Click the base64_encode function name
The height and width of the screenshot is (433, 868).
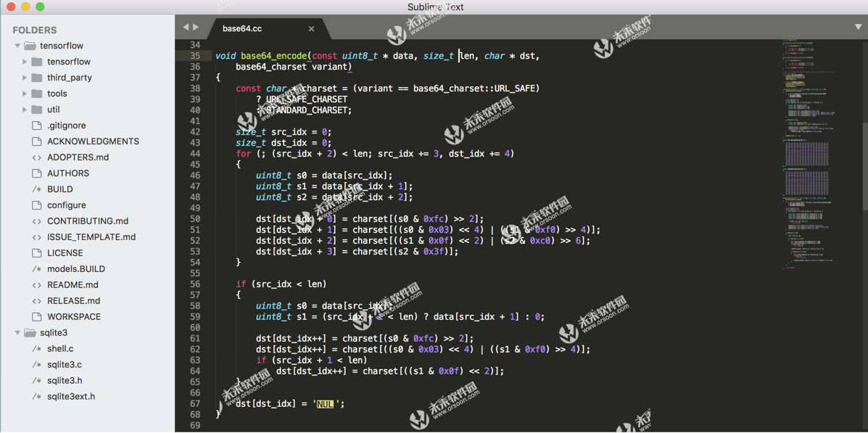[275, 56]
